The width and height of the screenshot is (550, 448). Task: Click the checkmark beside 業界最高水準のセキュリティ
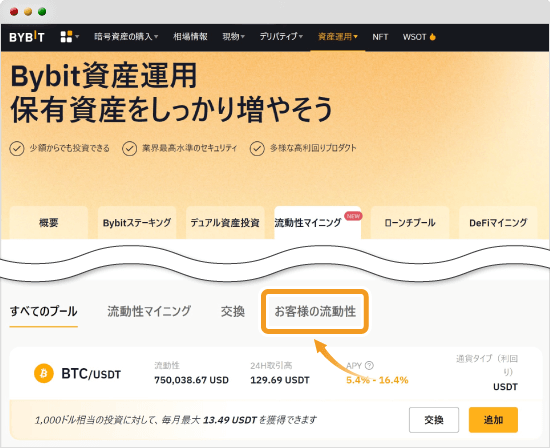click(129, 148)
